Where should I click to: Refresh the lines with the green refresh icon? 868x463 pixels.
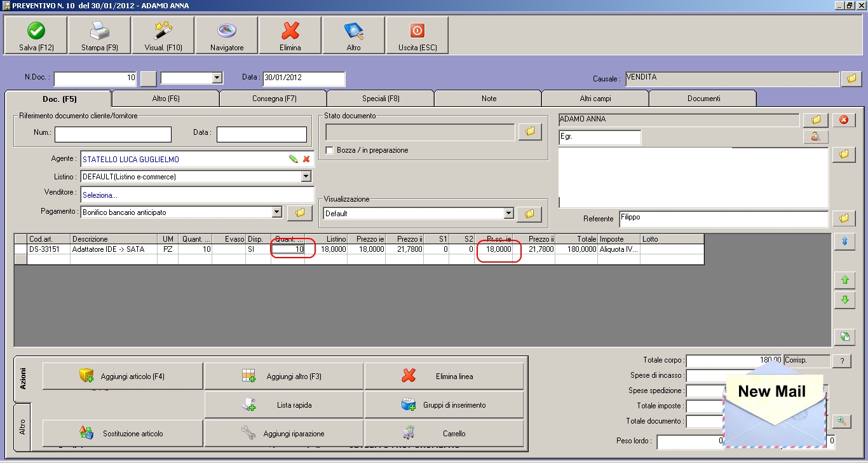point(844,337)
